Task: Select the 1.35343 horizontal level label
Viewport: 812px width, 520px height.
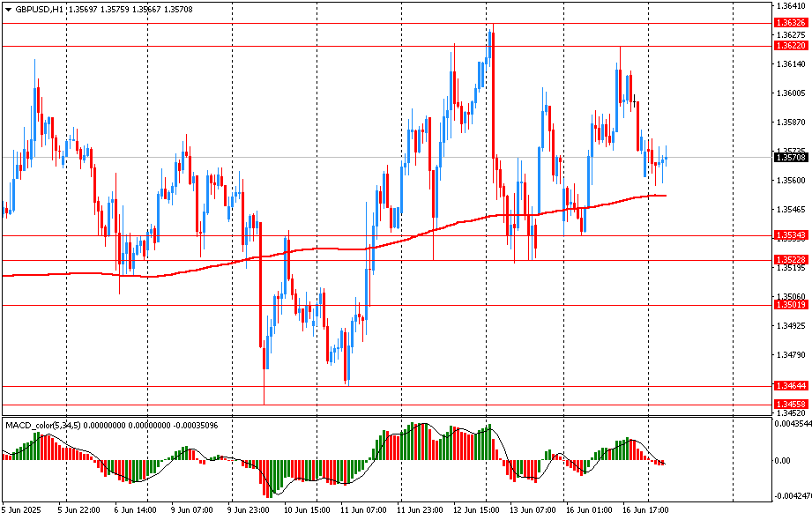Action: click(790, 235)
